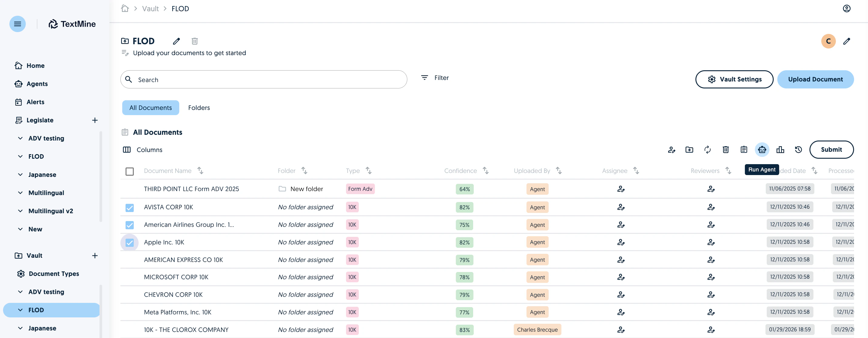Expand the Multilingual sidebar item
868x338 pixels.
click(x=21, y=193)
